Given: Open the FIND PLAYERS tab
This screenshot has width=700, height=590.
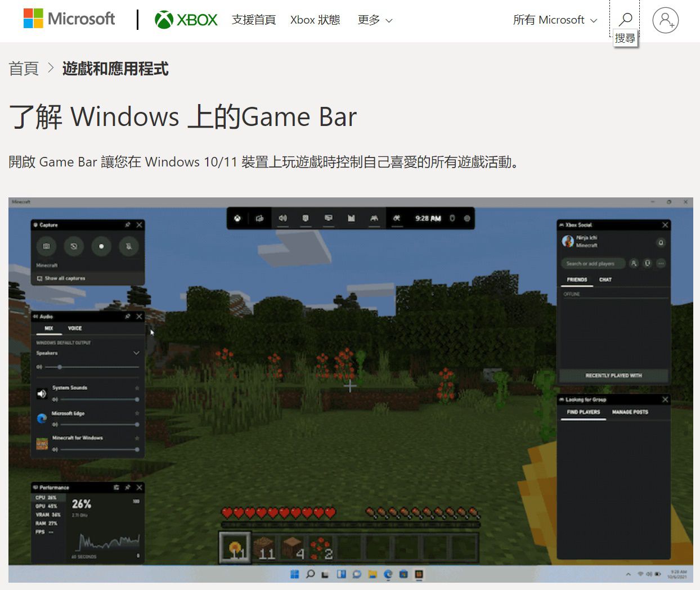Looking at the screenshot, I should tap(584, 412).
